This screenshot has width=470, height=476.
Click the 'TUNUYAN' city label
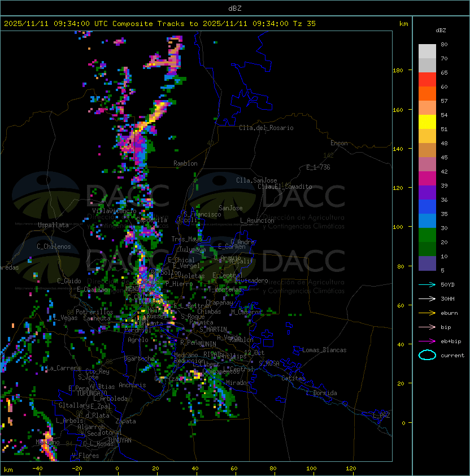click(120, 440)
